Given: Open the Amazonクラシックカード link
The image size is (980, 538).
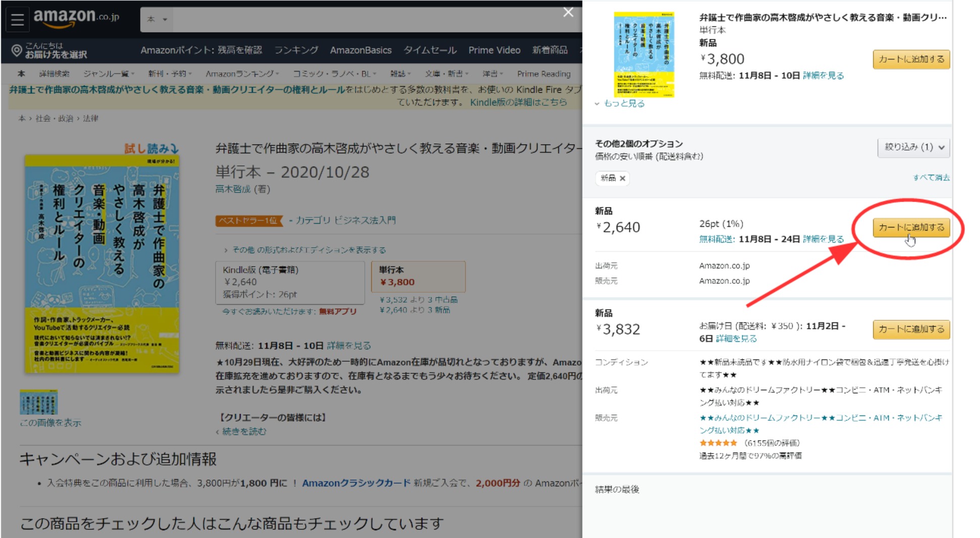Looking at the screenshot, I should coord(356,483).
